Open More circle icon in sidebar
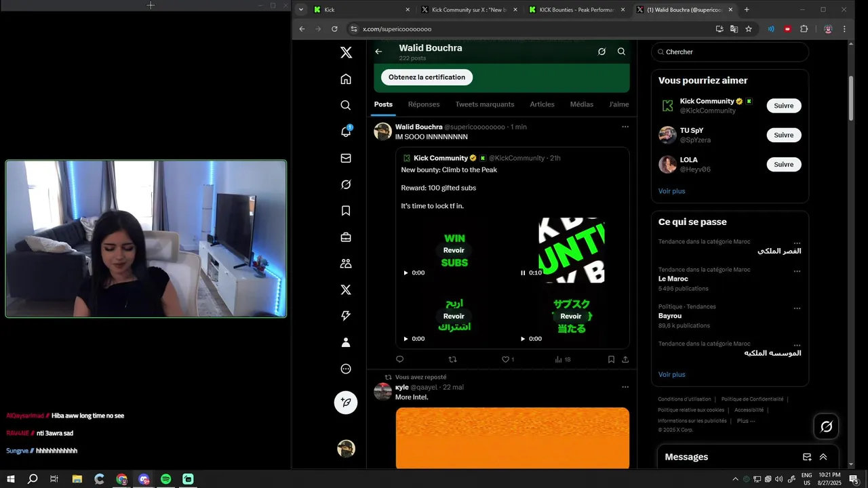868x488 pixels. (346, 369)
